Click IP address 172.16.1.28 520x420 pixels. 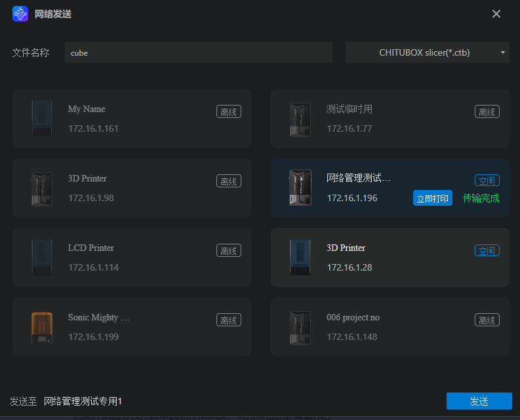[350, 267]
